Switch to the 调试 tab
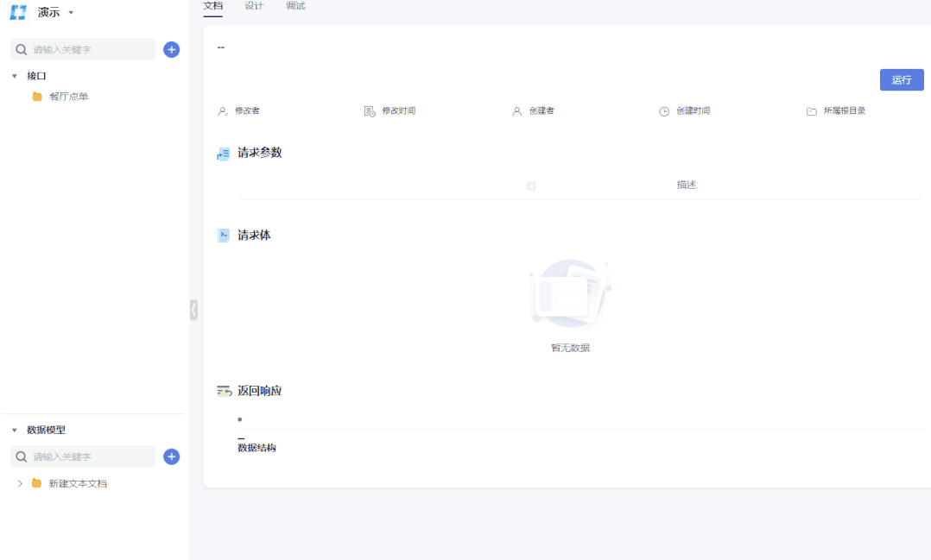 [x=294, y=5]
